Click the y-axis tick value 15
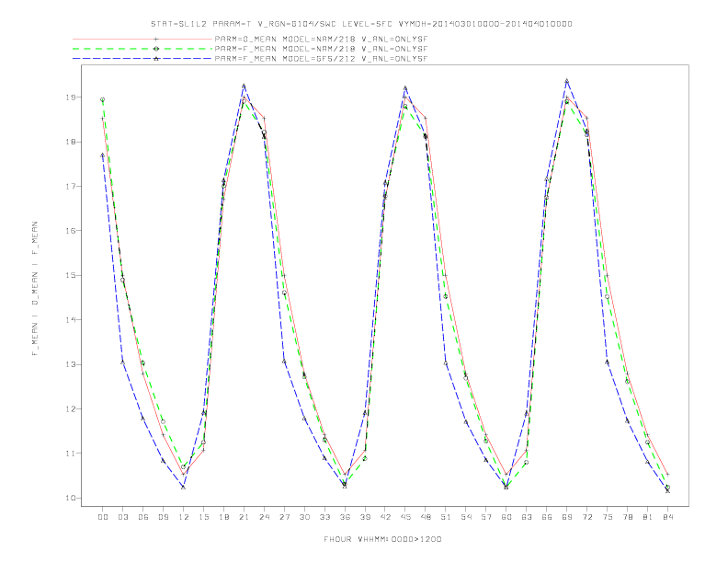728x563 pixels. pos(71,275)
